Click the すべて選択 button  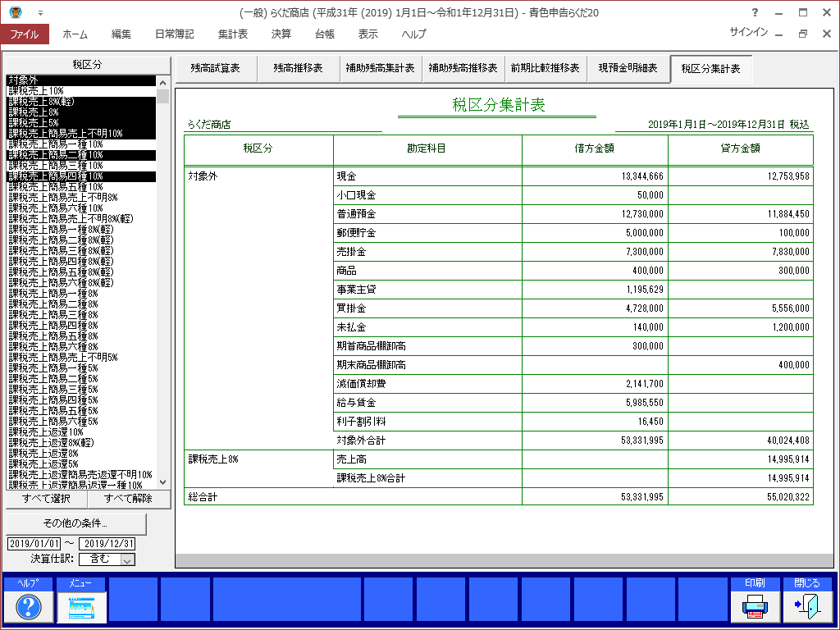[x=47, y=499]
